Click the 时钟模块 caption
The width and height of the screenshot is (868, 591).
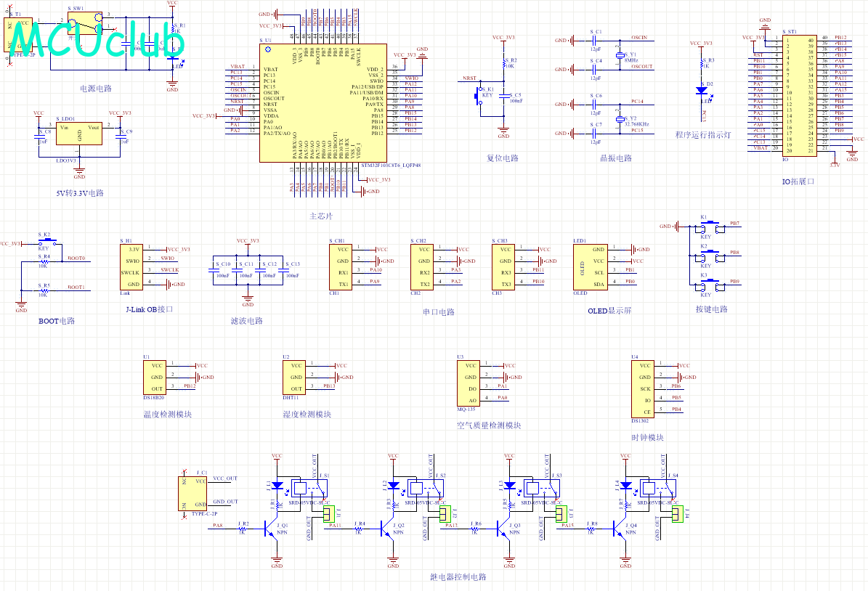648,437
